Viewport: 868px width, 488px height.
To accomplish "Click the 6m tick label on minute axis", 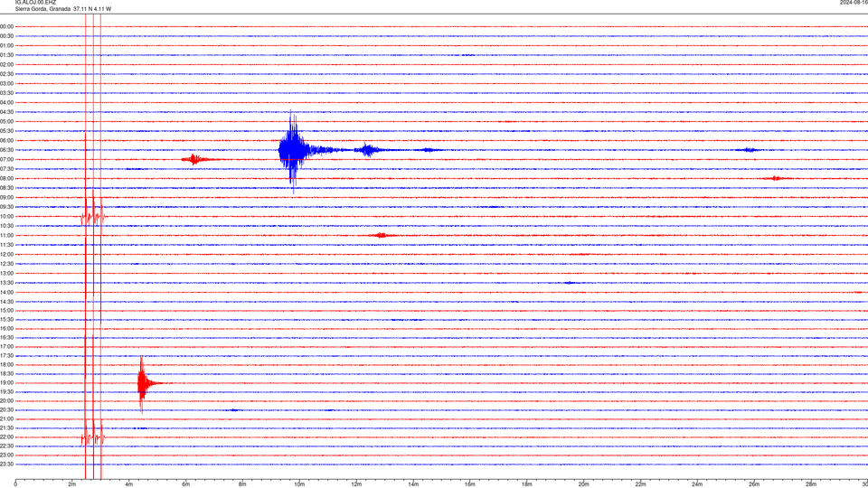I will 186,484.
